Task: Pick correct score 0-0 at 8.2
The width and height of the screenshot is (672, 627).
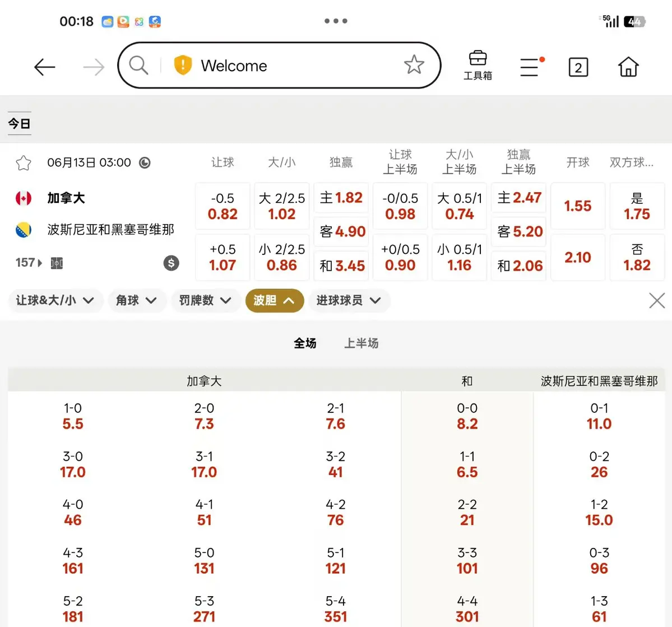Action: [467, 416]
